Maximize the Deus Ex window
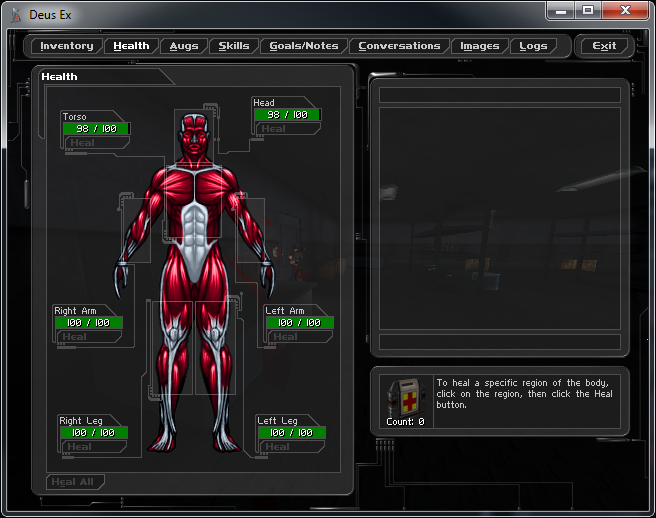 588,10
